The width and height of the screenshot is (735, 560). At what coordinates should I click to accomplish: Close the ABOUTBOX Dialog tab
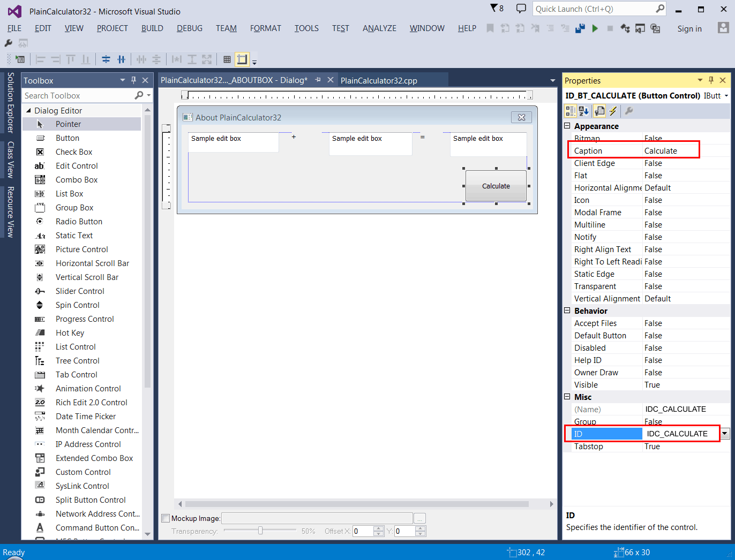click(x=331, y=80)
